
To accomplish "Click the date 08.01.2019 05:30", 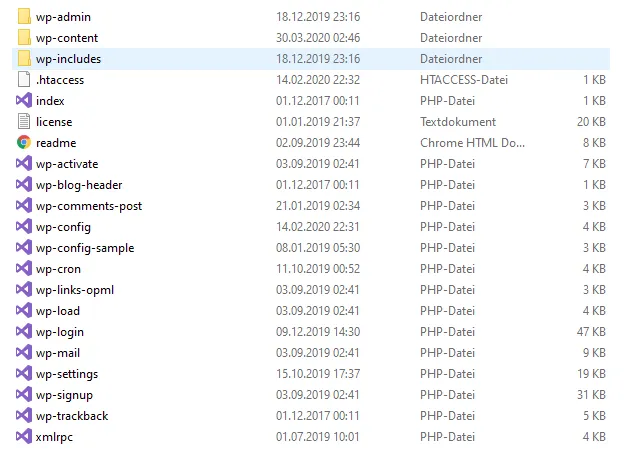I will [318, 248].
